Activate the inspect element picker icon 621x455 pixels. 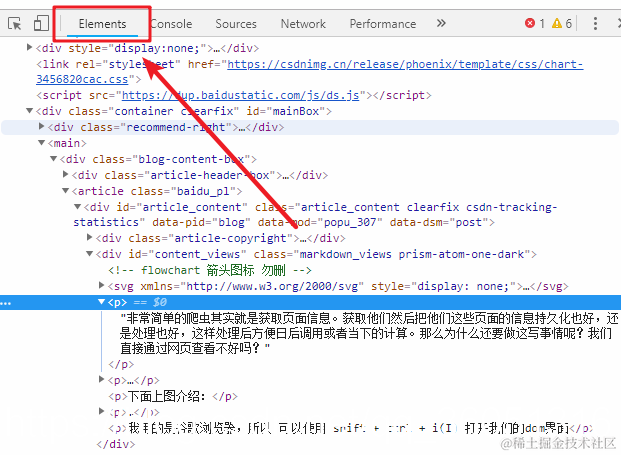[15, 23]
